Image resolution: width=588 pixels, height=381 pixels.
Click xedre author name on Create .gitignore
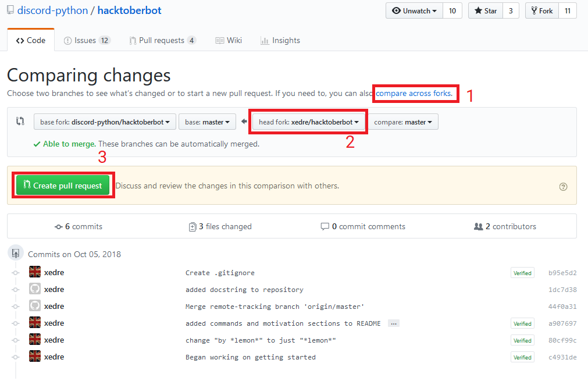[x=54, y=273]
